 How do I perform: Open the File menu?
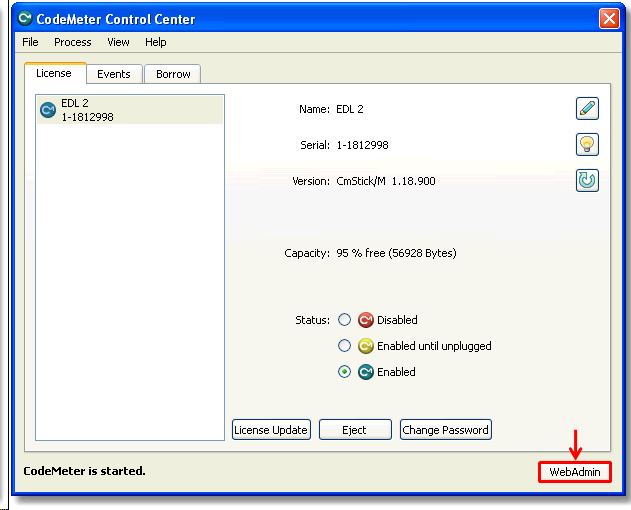tap(30, 42)
